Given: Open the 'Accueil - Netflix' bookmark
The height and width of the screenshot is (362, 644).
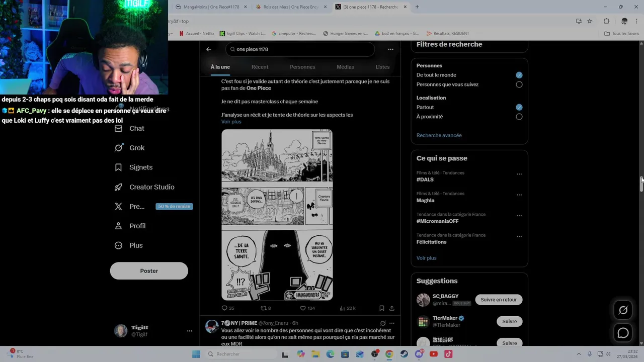Looking at the screenshot, I should click(x=197, y=34).
